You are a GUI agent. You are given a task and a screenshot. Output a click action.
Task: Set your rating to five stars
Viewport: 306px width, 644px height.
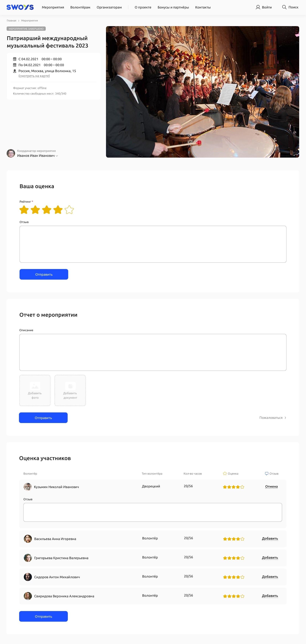(x=69, y=210)
